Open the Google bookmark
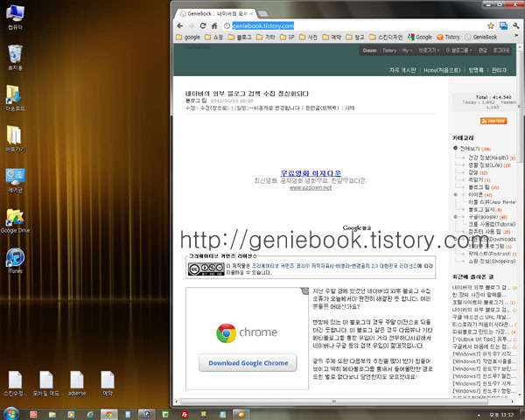 [x=420, y=37]
